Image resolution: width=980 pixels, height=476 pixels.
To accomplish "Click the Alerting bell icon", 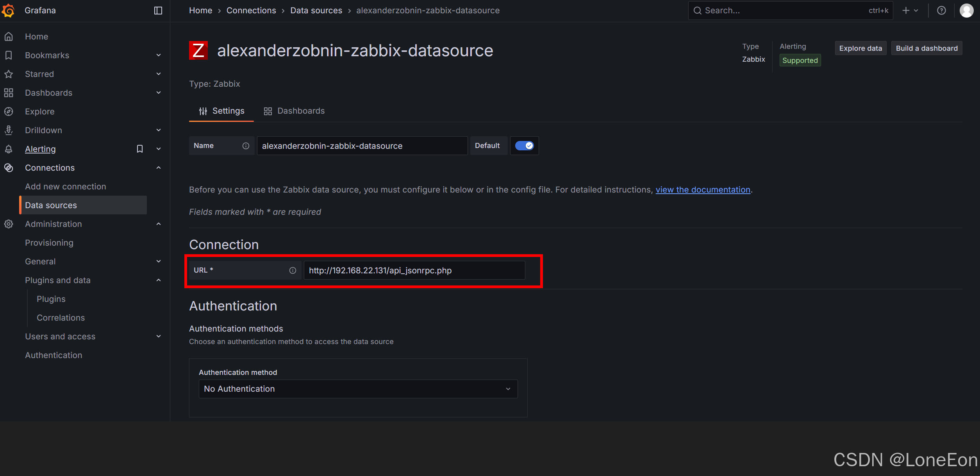I will coord(9,149).
